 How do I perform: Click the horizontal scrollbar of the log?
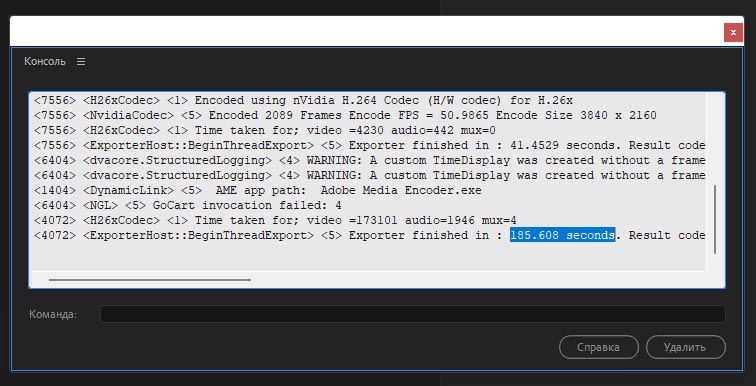(150, 280)
